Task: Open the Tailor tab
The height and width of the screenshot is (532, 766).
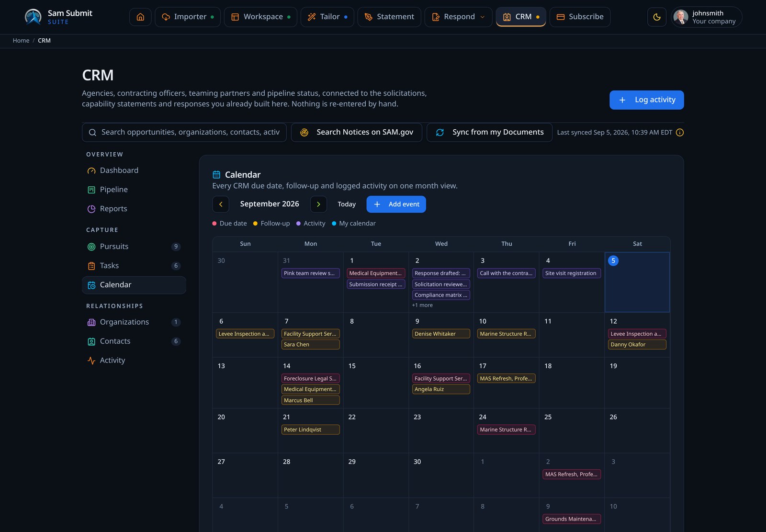Action: tap(327, 17)
